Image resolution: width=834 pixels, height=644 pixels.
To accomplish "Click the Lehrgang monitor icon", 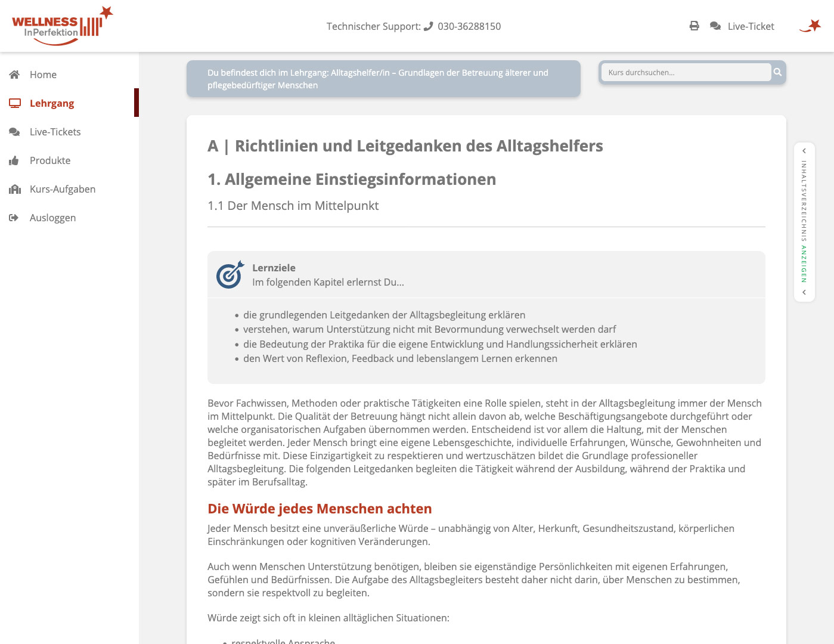I will 15,103.
